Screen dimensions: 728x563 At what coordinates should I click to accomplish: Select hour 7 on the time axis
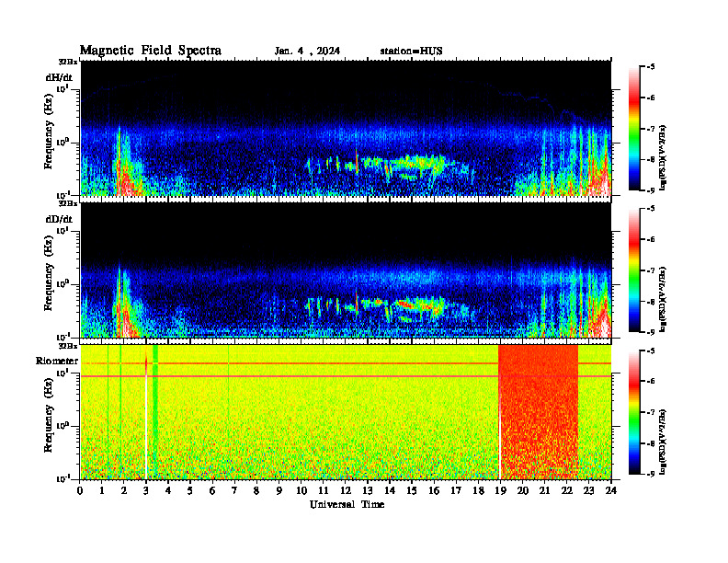pos(234,490)
